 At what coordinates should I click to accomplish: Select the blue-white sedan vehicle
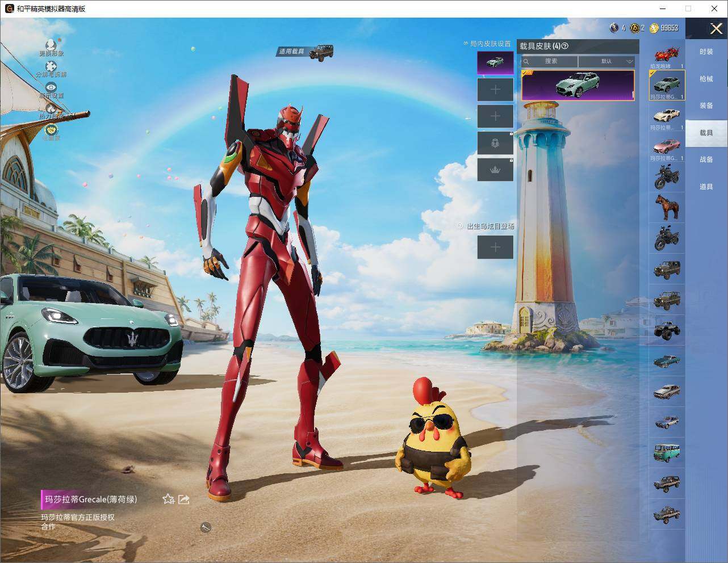(667, 422)
